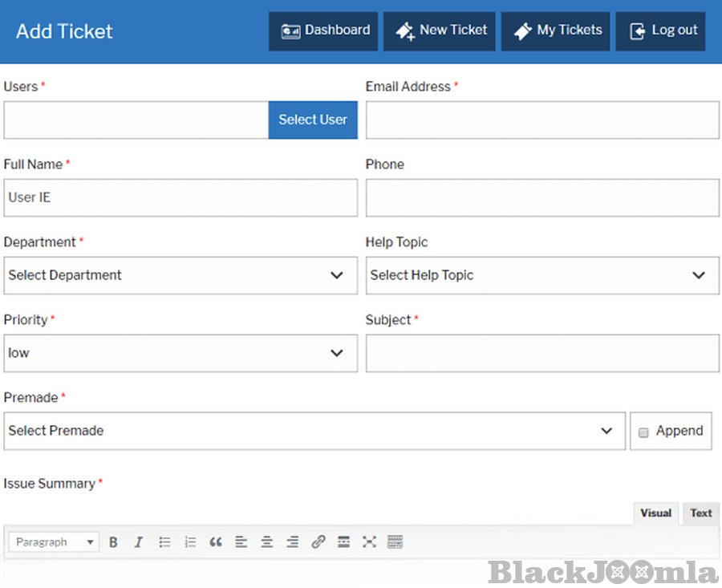Show the toolbar toggle (kitchen sink)
This screenshot has width=722, height=588.
(395, 542)
